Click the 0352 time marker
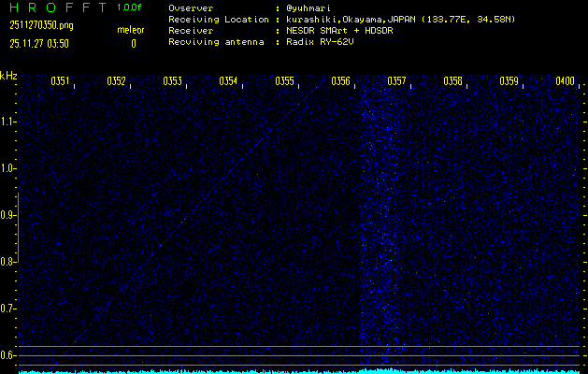This screenshot has width=588, height=374. tap(116, 81)
